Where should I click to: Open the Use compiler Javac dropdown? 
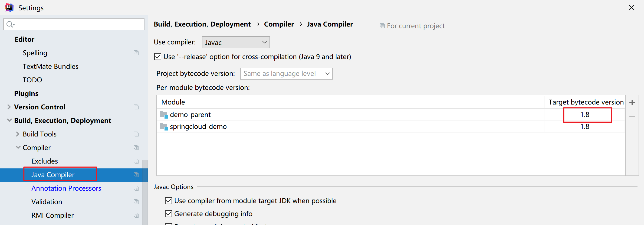(236, 43)
